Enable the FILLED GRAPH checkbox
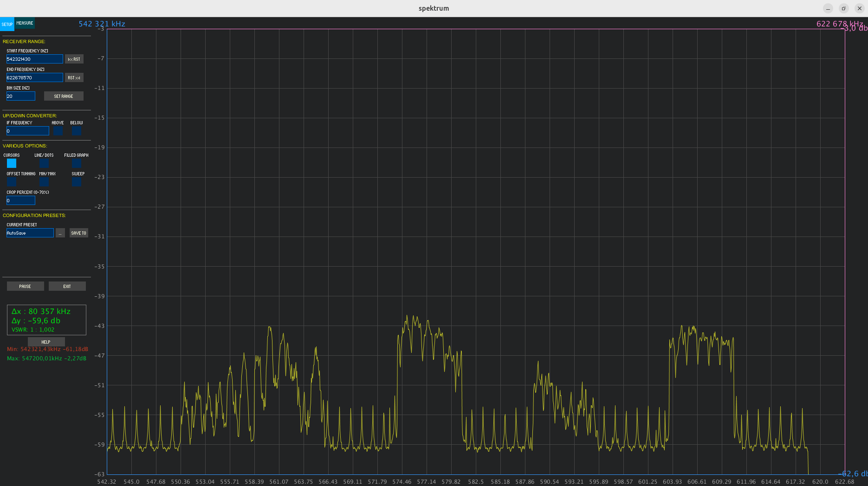Viewport: 868px width, 486px height. pyautogui.click(x=77, y=163)
